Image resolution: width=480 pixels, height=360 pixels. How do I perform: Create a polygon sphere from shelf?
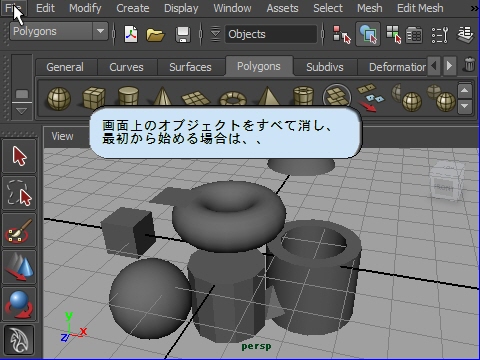tap(59, 98)
